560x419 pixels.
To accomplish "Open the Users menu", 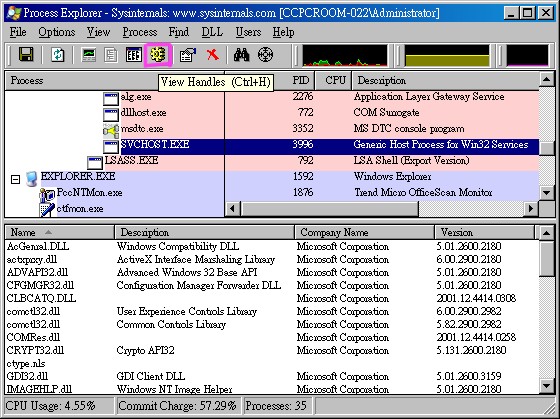I will point(248,32).
